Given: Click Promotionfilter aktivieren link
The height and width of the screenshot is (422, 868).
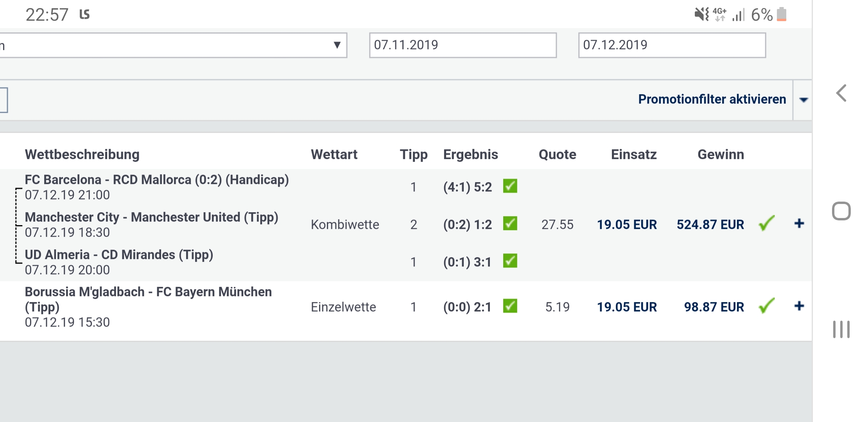Looking at the screenshot, I should [x=712, y=99].
